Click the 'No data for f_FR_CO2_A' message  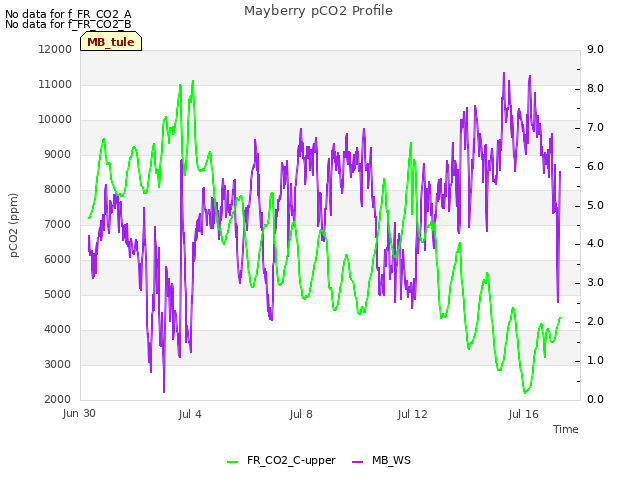[68, 14]
